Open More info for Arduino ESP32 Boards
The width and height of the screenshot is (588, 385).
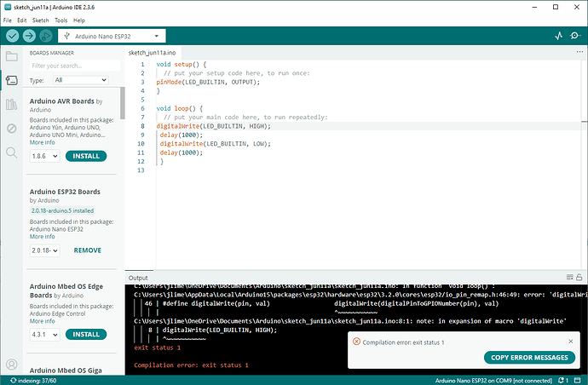pos(43,237)
